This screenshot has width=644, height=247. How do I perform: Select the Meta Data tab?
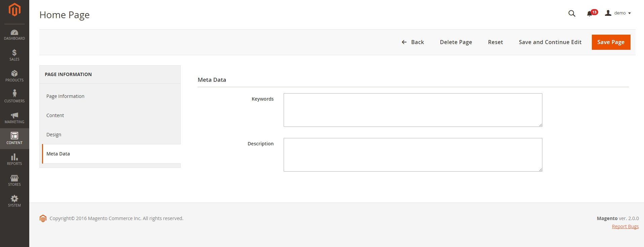pyautogui.click(x=111, y=154)
